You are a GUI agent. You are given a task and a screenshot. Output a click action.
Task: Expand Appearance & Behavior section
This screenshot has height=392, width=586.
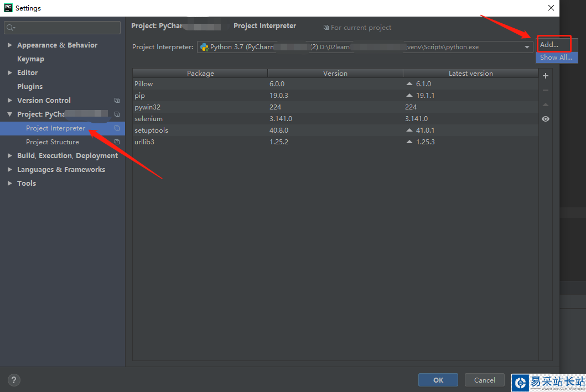coord(10,45)
